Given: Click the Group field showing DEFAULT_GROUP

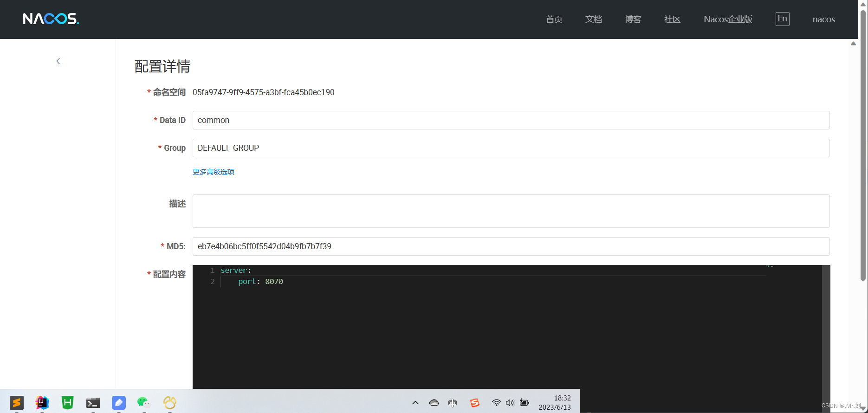Looking at the screenshot, I should [511, 148].
